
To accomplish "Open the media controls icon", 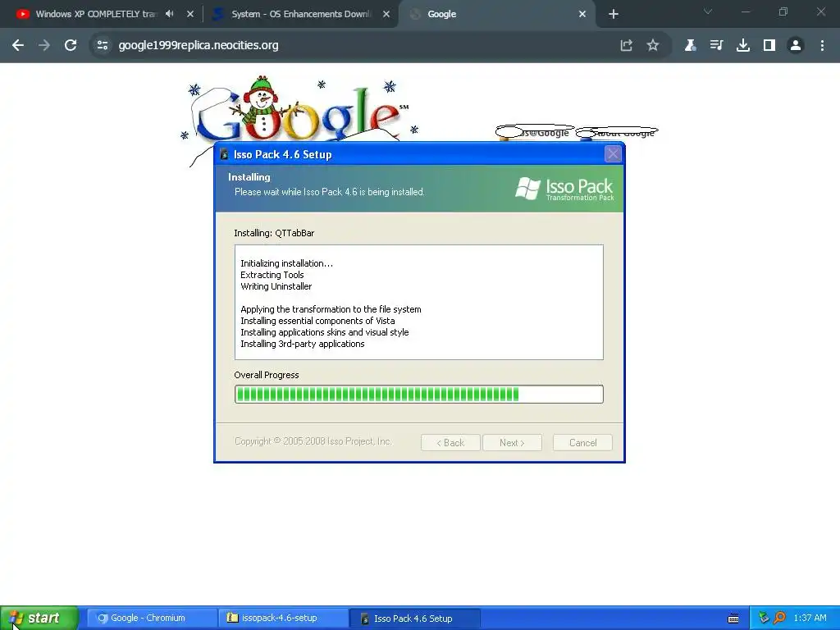I will [716, 46].
